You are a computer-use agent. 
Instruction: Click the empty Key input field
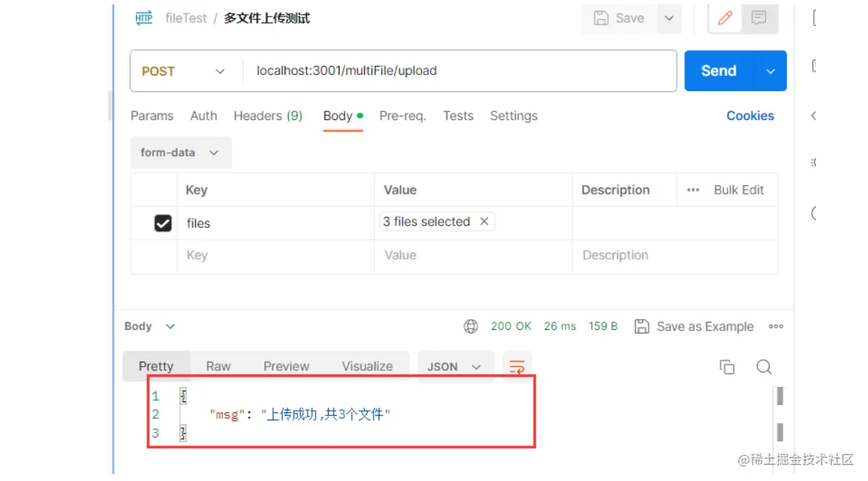click(x=276, y=255)
